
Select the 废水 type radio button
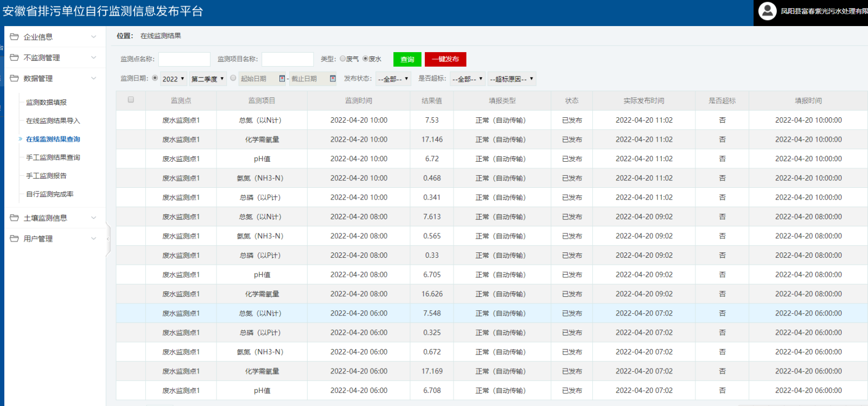point(366,59)
